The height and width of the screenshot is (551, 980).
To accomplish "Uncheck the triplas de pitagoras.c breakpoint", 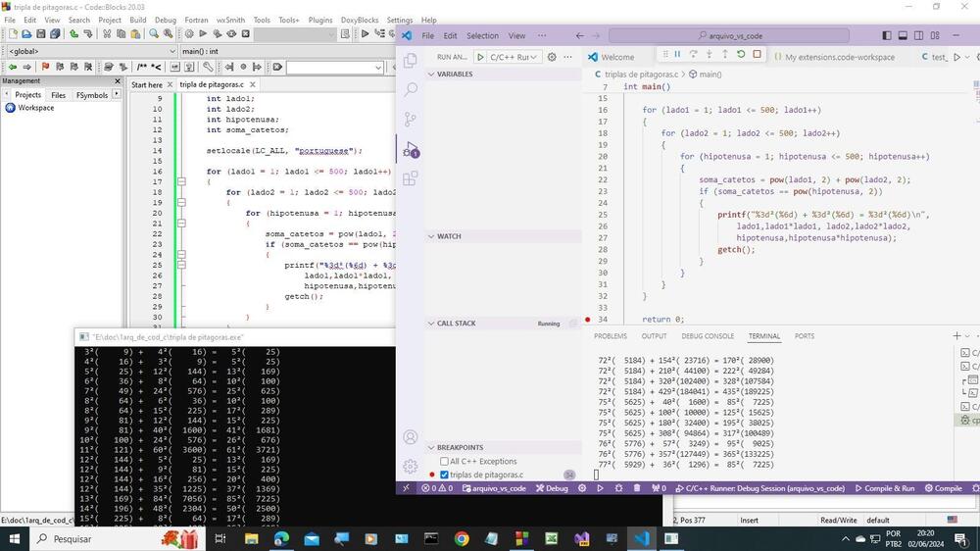I will click(x=444, y=475).
